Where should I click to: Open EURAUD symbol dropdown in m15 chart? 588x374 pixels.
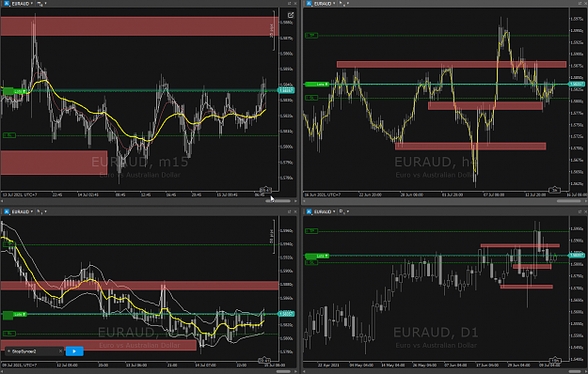pyautogui.click(x=23, y=4)
